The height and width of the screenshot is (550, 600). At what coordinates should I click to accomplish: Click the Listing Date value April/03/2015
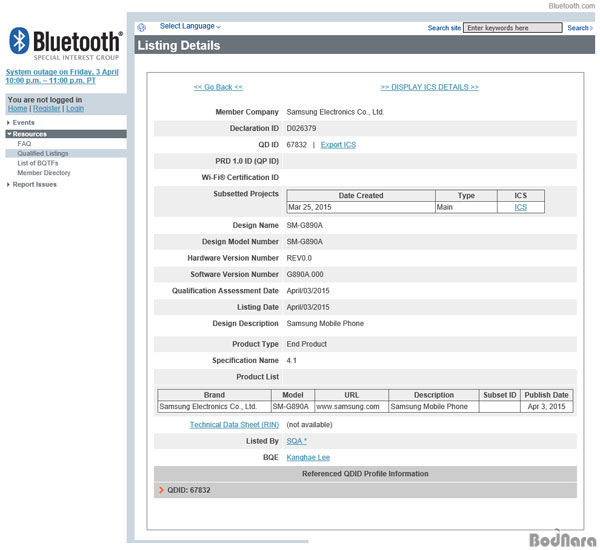(308, 307)
